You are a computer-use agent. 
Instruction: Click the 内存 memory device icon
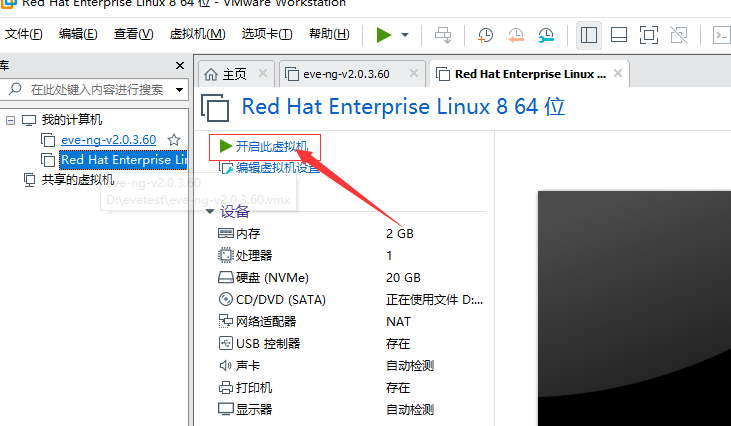tap(226, 233)
